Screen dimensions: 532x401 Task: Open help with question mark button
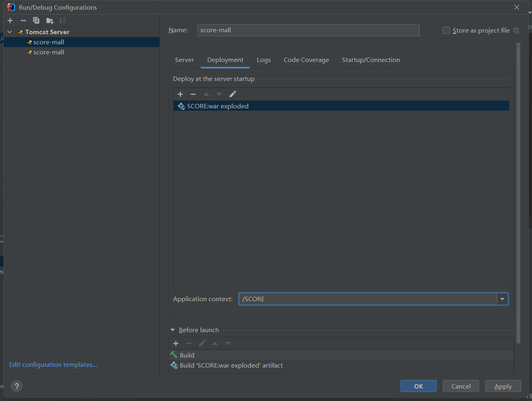(16, 386)
